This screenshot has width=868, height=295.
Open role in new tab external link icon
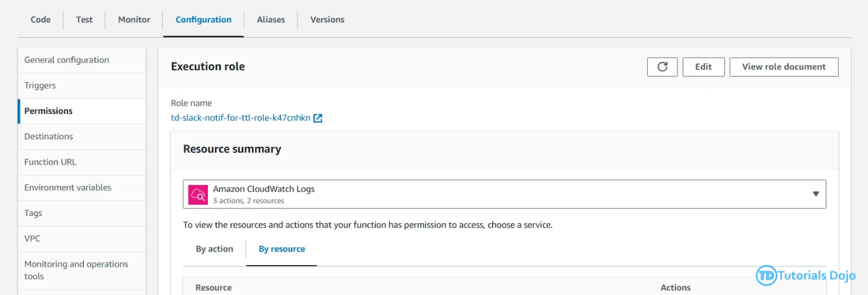(x=318, y=118)
